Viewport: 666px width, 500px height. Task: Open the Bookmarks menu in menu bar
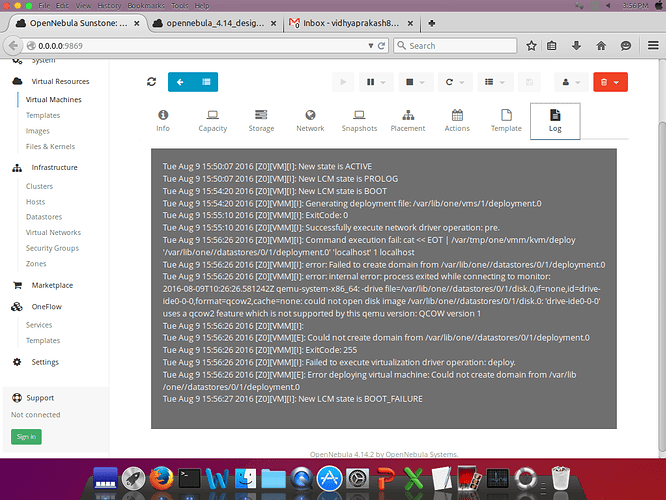[x=146, y=6]
